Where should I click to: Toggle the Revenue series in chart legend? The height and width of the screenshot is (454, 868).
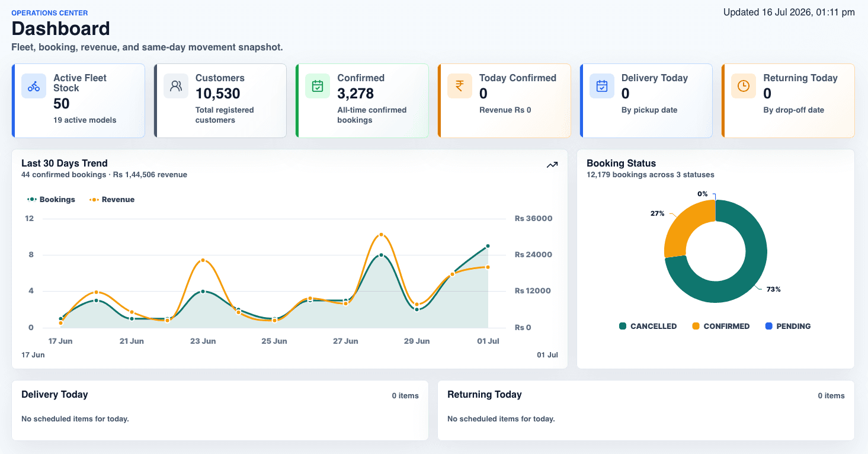tap(112, 200)
